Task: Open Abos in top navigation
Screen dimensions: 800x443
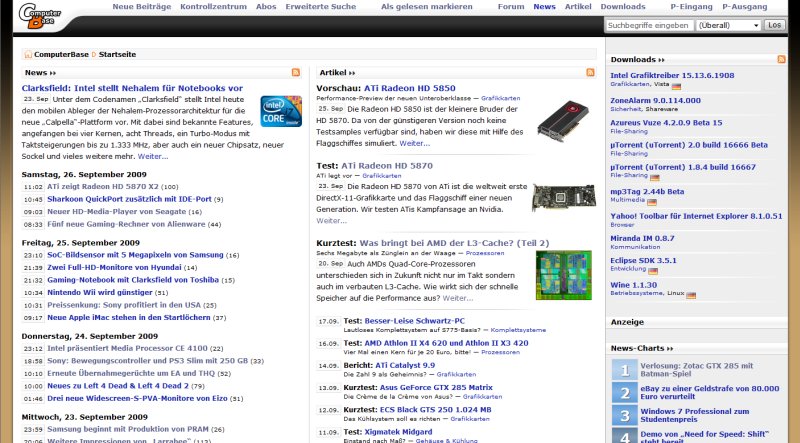Action: 266,7
